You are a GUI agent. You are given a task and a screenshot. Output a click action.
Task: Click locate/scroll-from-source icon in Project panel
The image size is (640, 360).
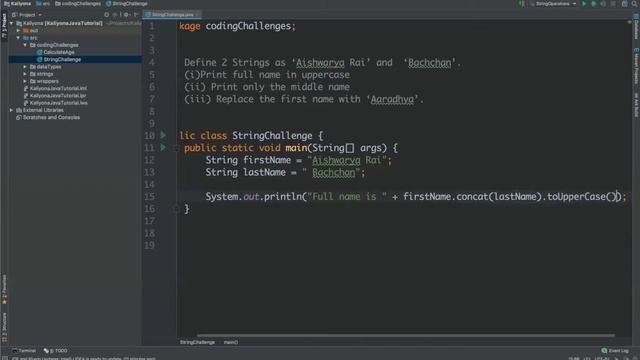(x=107, y=15)
